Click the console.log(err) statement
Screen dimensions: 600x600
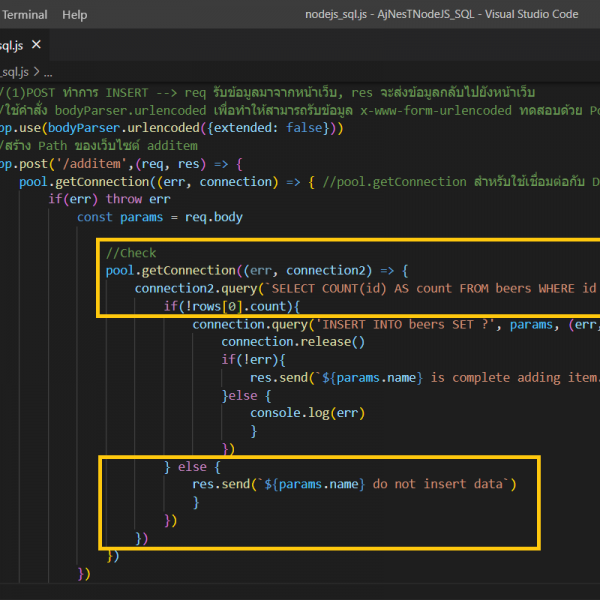(x=307, y=413)
